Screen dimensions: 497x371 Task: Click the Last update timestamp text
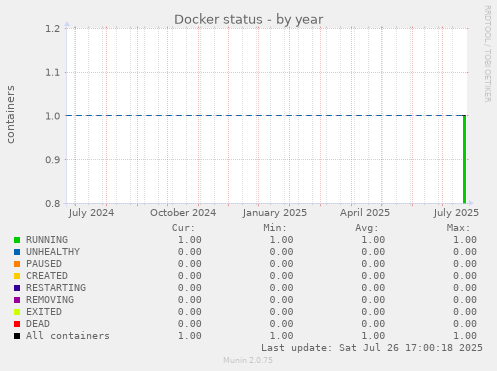pos(372,348)
